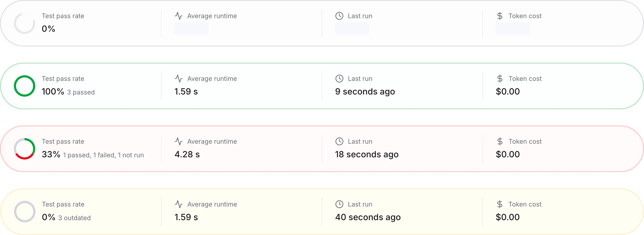Click the "9 seconds ago" last run value
The height and width of the screenshot is (235, 644).
(x=365, y=92)
